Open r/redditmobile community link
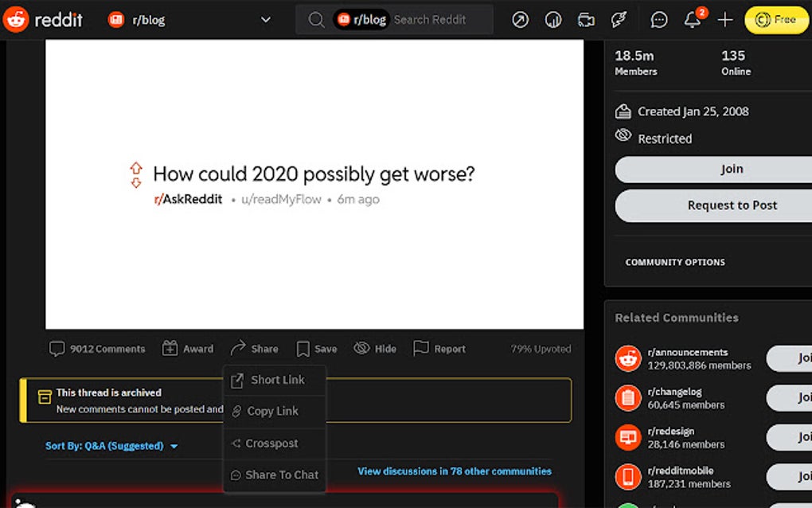 (x=681, y=471)
